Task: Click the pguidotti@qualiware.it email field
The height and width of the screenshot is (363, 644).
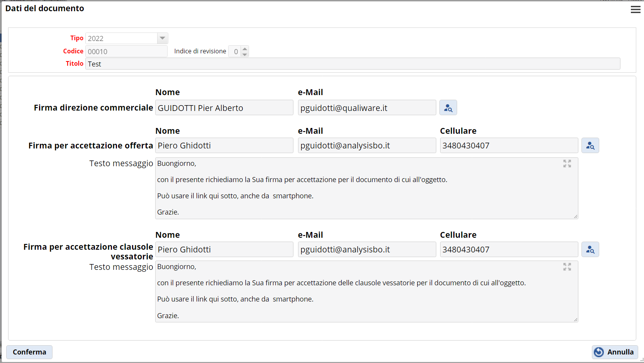Action: click(x=366, y=108)
